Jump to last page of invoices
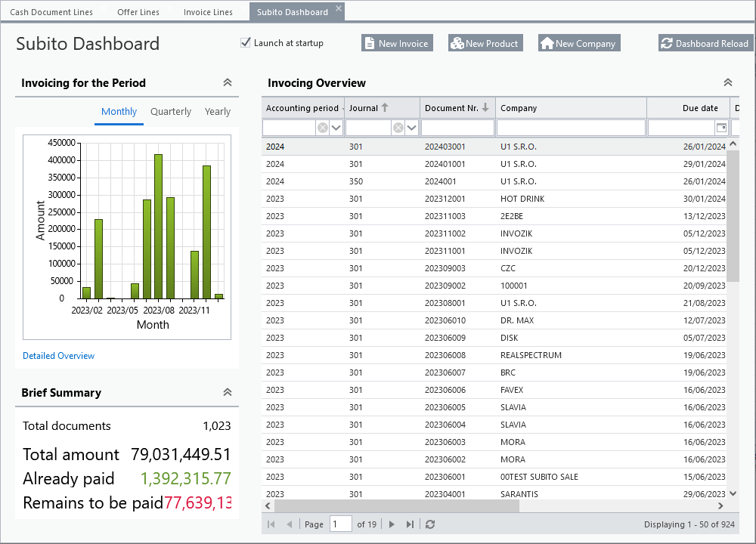Viewport: 756px width, 544px height. tap(410, 524)
